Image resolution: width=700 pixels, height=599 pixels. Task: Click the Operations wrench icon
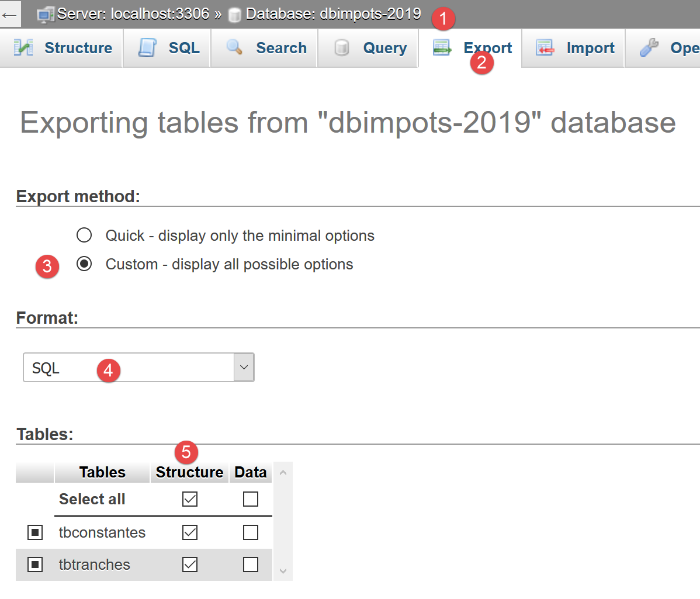tap(649, 48)
